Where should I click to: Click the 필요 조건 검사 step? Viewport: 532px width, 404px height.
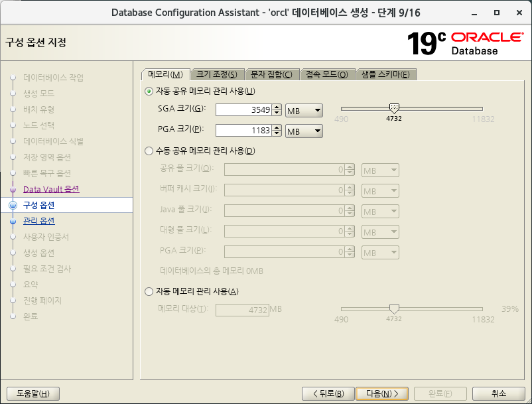pos(47,269)
